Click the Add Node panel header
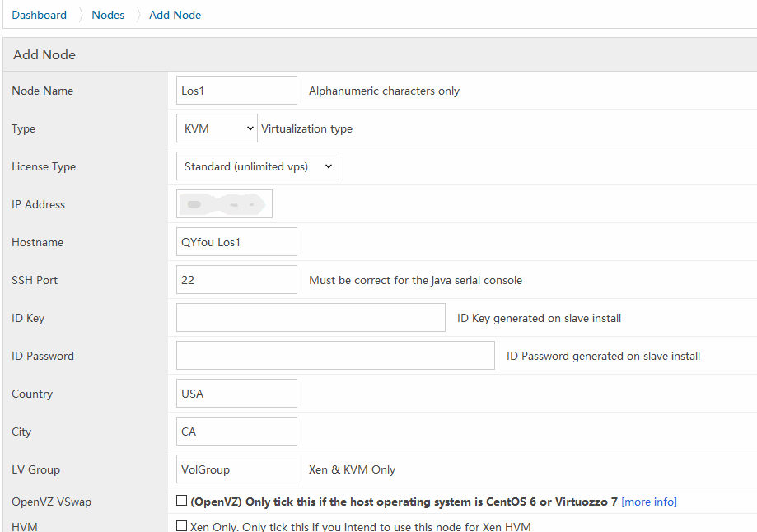Image resolution: width=757 pixels, height=532 pixels. point(44,55)
